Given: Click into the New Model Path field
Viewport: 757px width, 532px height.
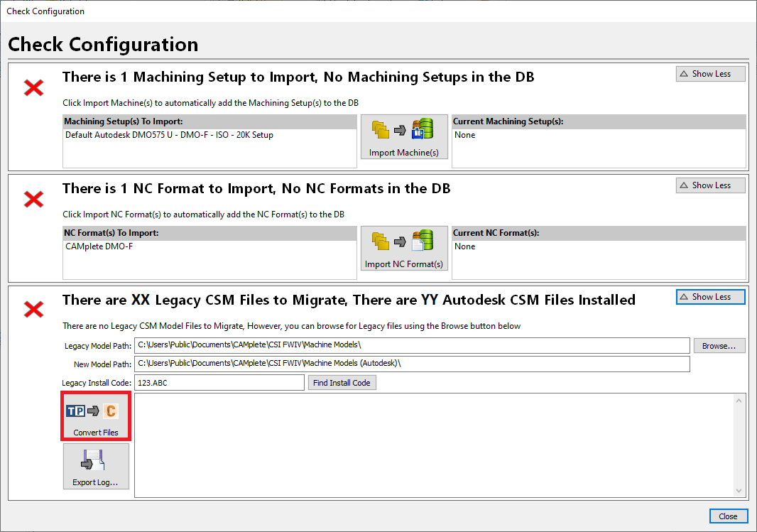Looking at the screenshot, I should pos(412,364).
